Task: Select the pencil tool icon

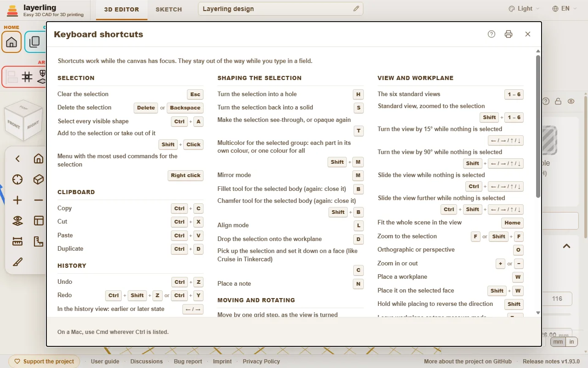Action: coord(17,262)
